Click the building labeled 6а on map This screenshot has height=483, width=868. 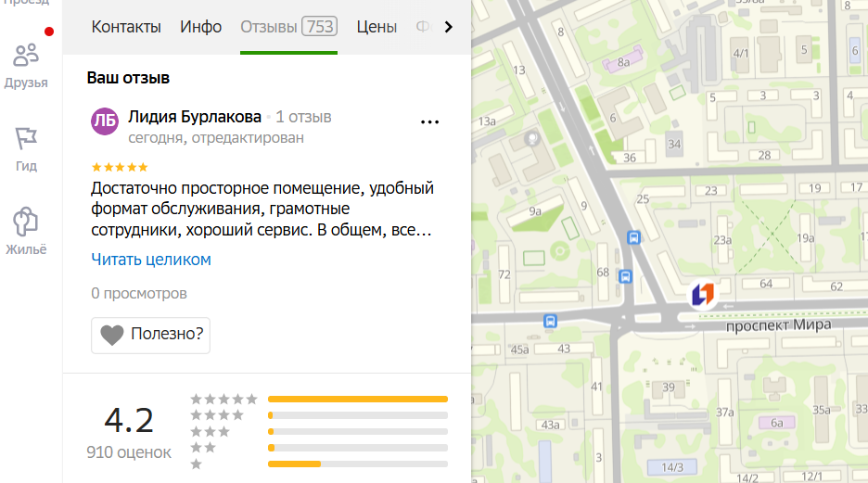click(x=777, y=423)
